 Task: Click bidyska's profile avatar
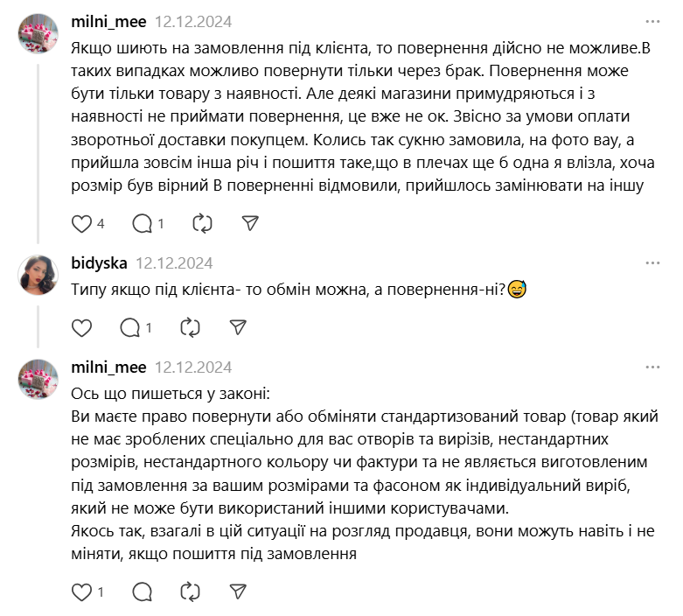(x=38, y=275)
